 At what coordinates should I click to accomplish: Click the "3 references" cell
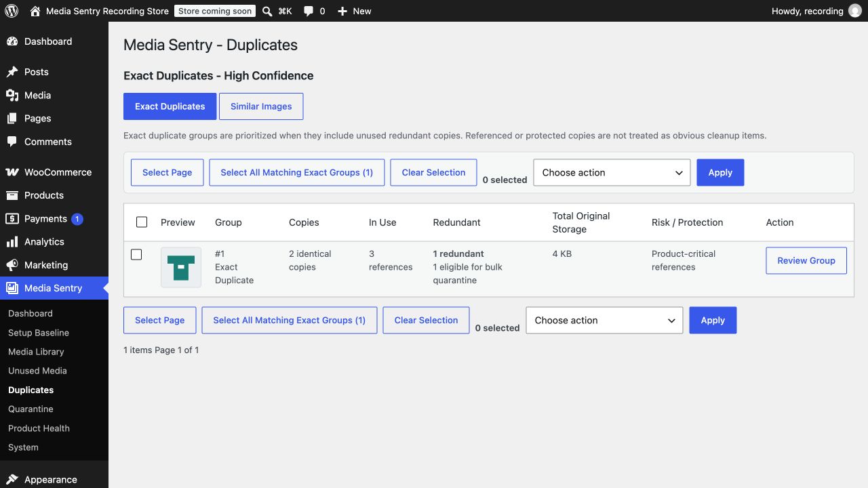tap(391, 260)
